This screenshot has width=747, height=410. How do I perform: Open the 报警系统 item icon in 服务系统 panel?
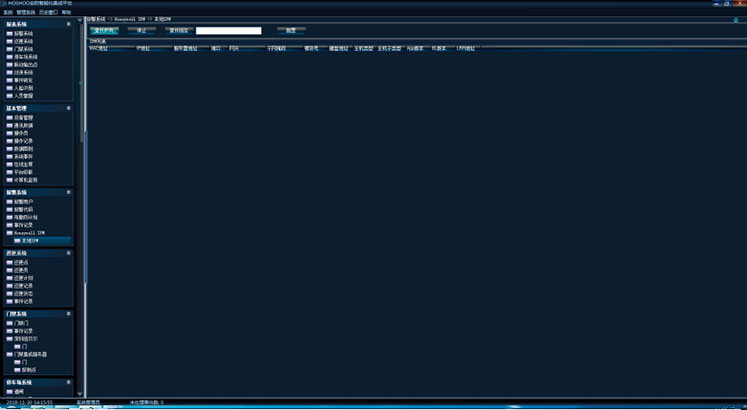tap(9, 33)
